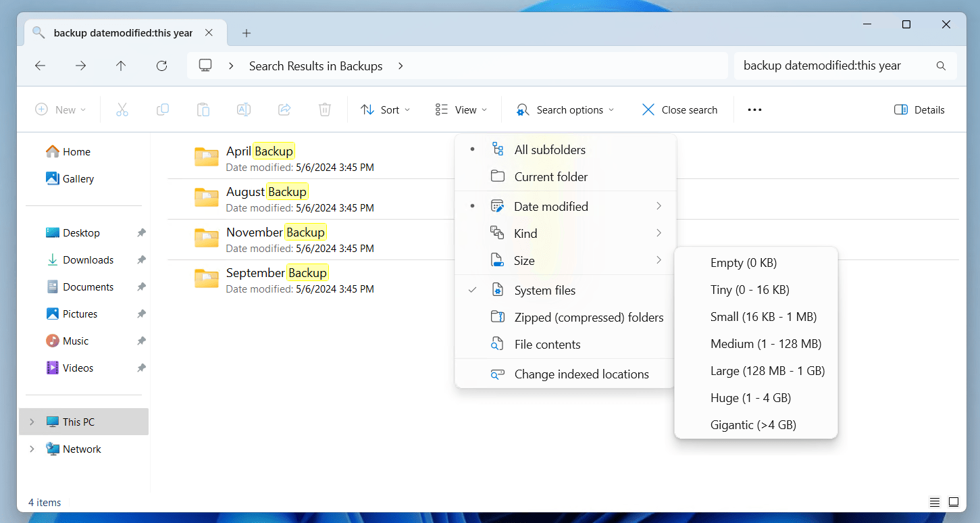Switch to large thumbnails view icon
The width and height of the screenshot is (980, 523).
(954, 502)
